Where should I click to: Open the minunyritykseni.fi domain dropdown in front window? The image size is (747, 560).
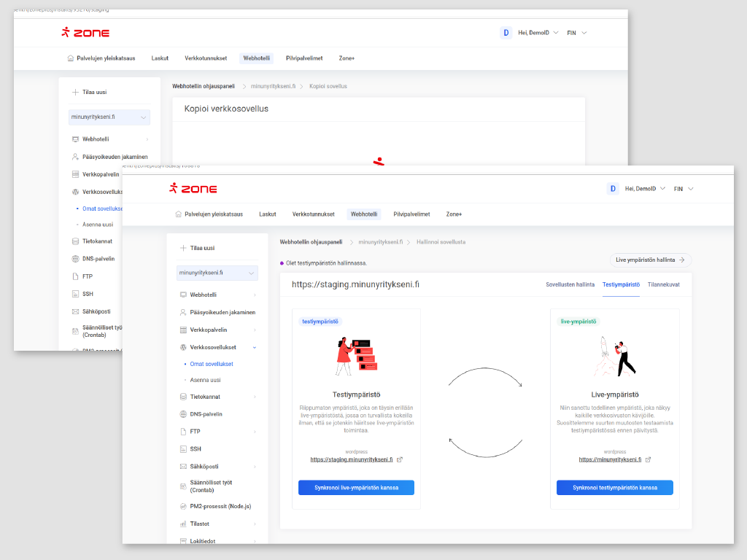point(217,273)
